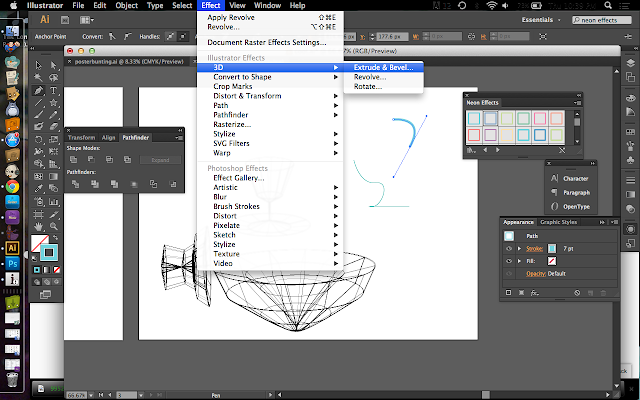Activate the Hand tool
640x400 pixels.
38,226
